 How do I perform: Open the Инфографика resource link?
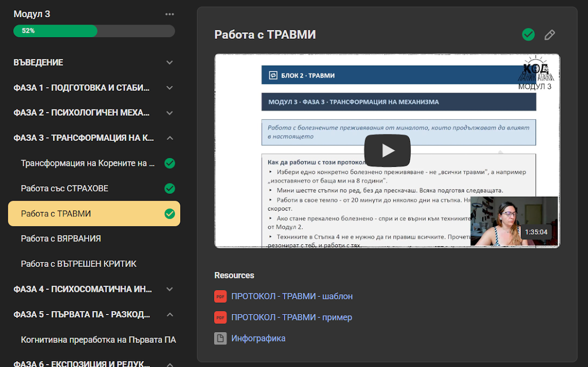(258, 339)
